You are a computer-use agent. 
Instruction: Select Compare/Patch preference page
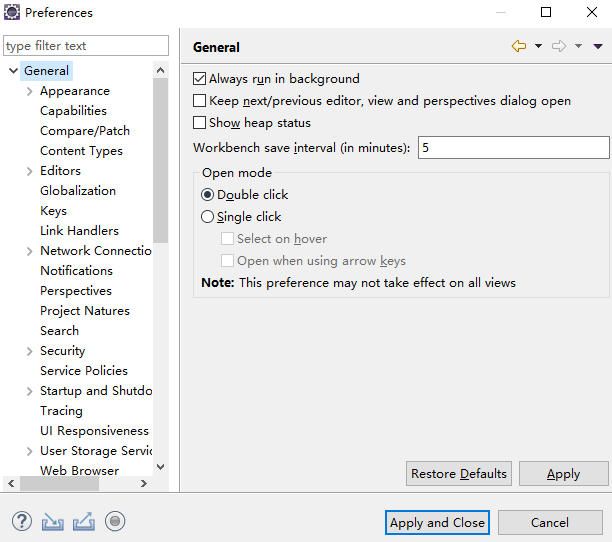85,131
